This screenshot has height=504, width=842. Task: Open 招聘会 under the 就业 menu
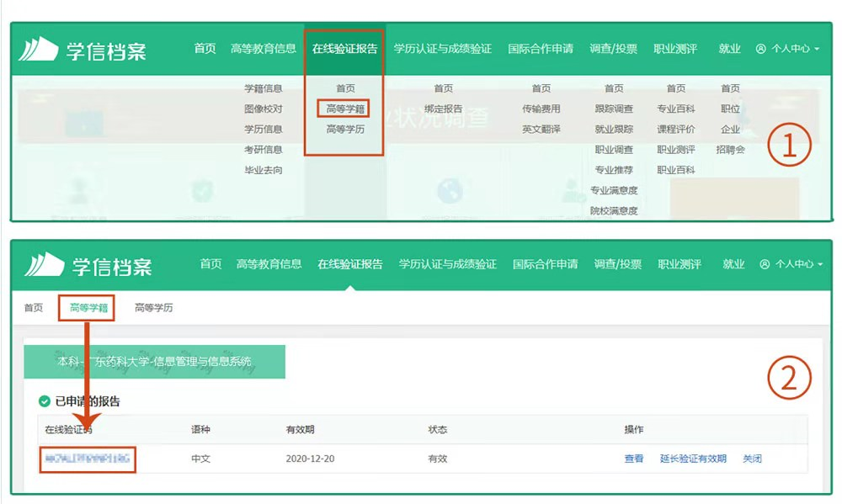coord(730,150)
